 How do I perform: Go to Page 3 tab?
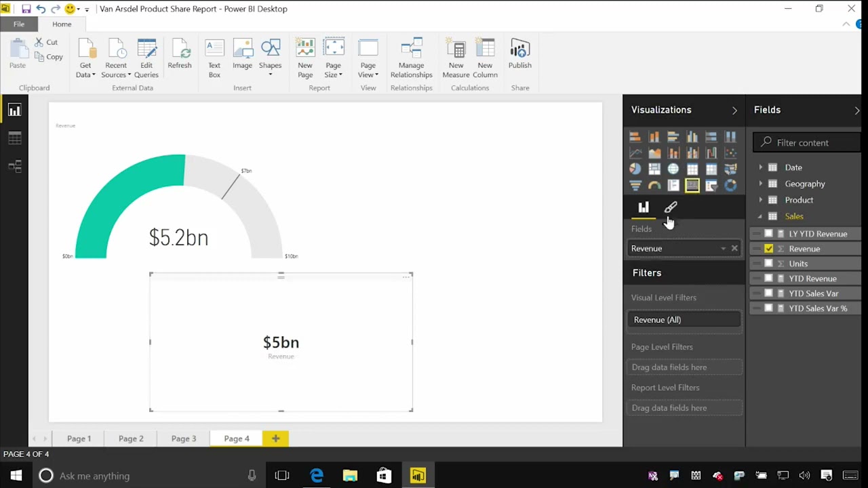click(x=184, y=439)
